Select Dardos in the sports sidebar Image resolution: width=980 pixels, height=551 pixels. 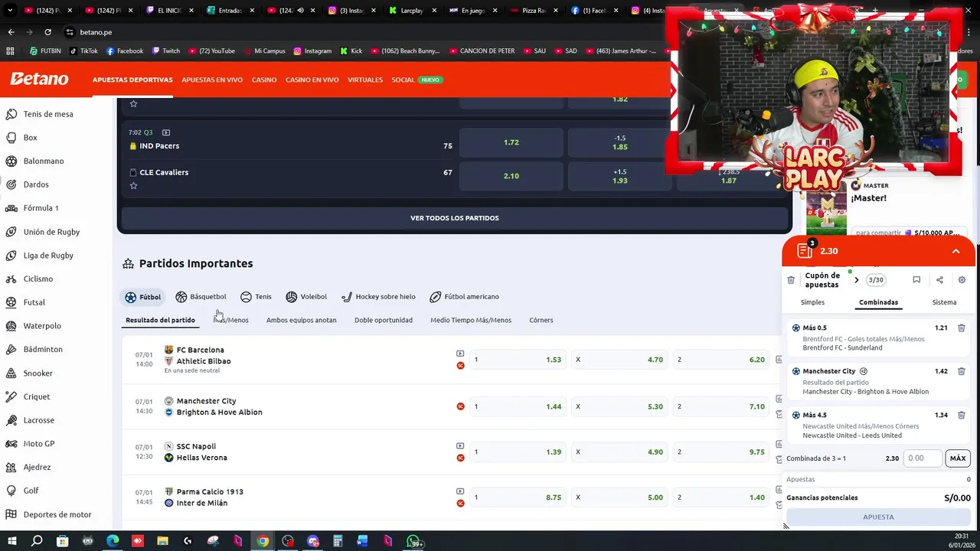point(36,184)
